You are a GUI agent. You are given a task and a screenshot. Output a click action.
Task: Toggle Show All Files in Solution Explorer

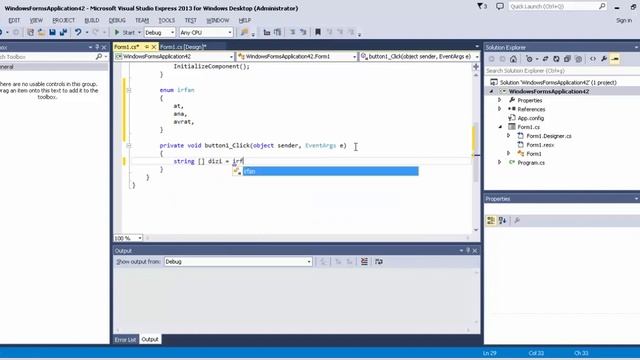click(578, 59)
